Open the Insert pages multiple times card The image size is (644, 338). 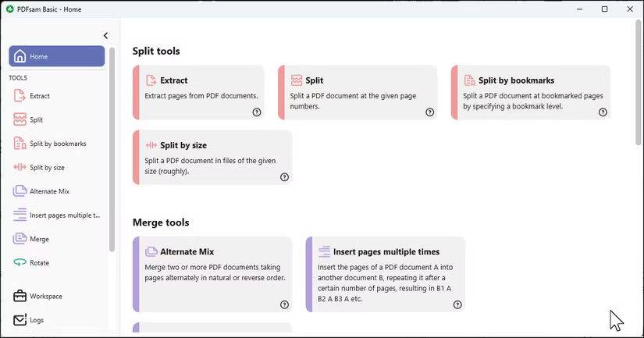(x=386, y=273)
